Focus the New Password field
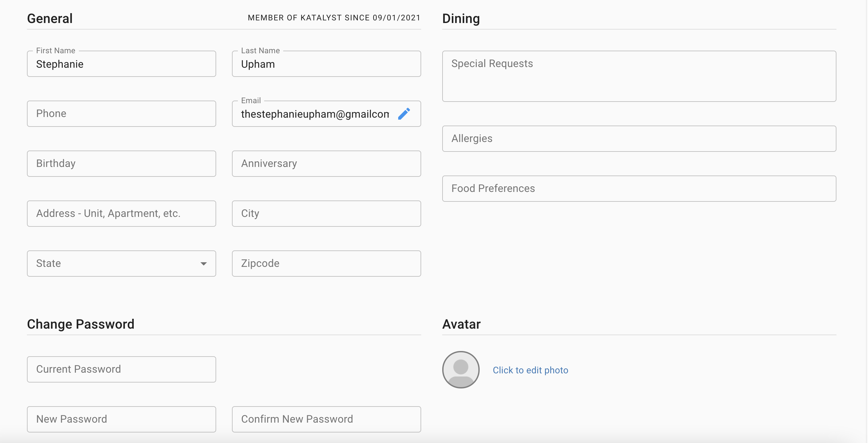The image size is (868, 443). [x=121, y=419]
